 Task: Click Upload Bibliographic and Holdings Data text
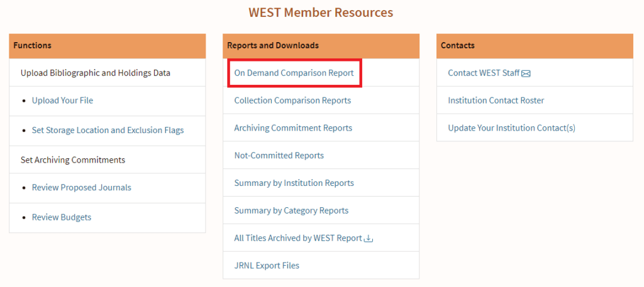point(96,73)
